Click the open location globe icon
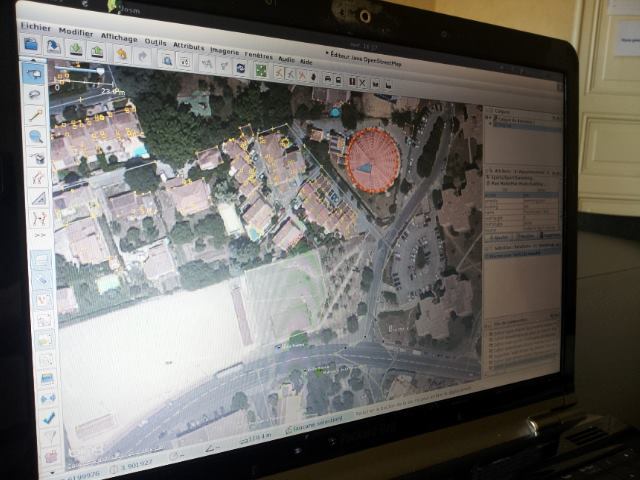Image resolution: width=640 pixels, height=480 pixels. point(53,47)
